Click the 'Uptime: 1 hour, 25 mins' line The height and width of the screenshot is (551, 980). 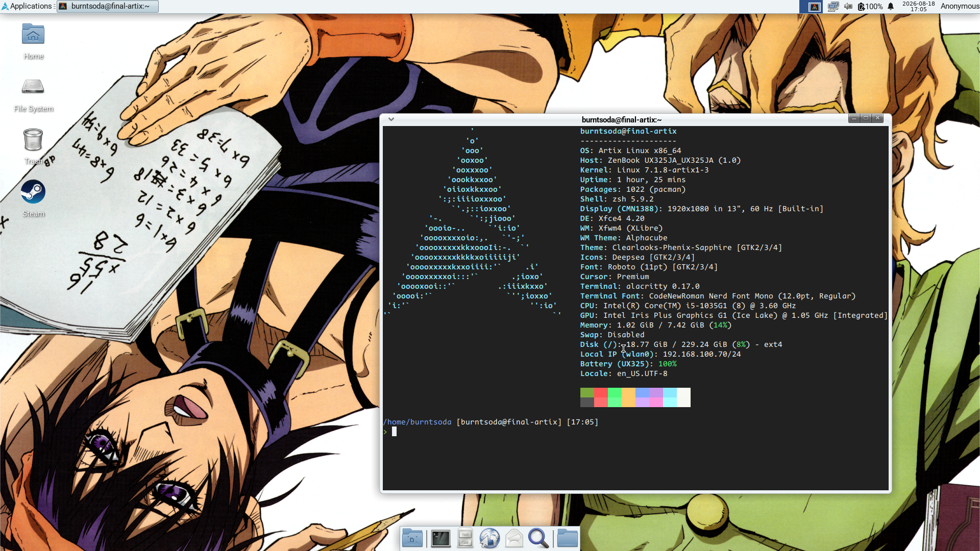pos(633,180)
